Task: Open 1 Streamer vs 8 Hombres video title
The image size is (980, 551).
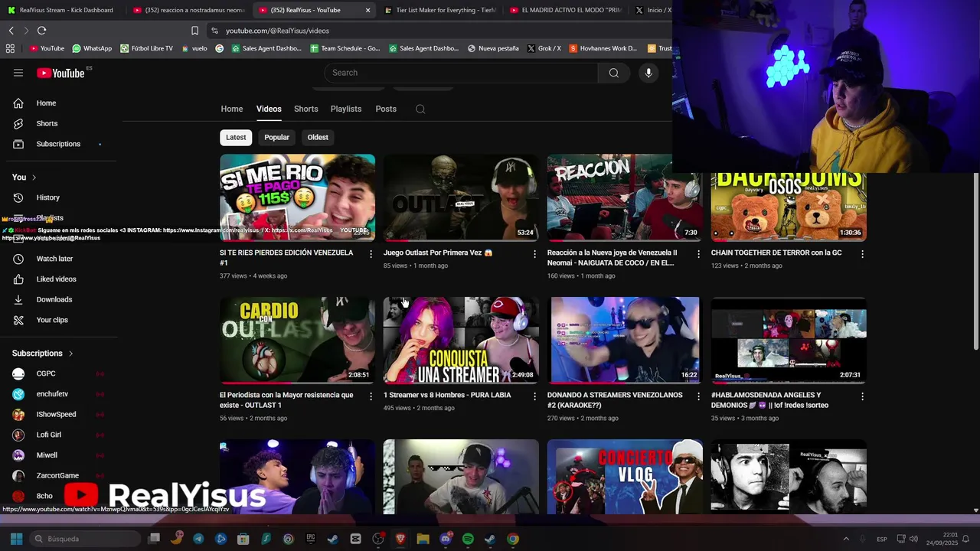Action: pos(447,395)
